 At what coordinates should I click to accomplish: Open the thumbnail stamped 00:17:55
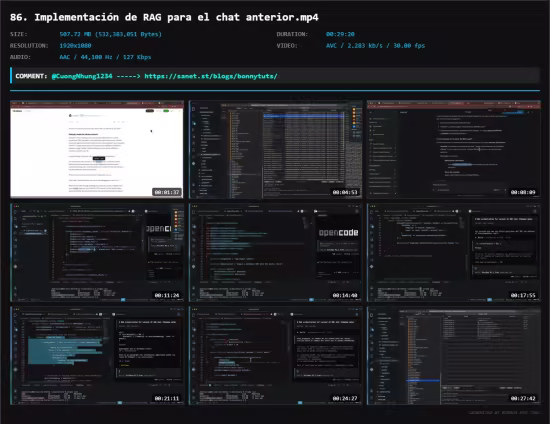pyautogui.click(x=454, y=253)
